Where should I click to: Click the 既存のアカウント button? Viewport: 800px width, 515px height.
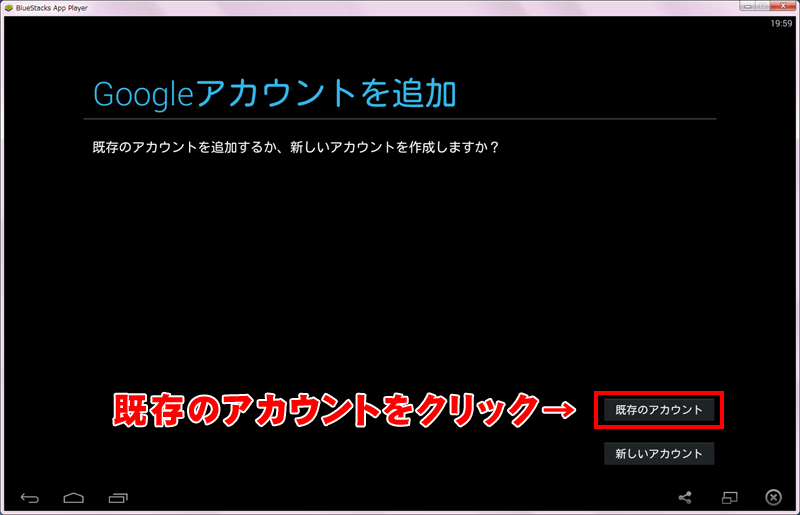(659, 410)
